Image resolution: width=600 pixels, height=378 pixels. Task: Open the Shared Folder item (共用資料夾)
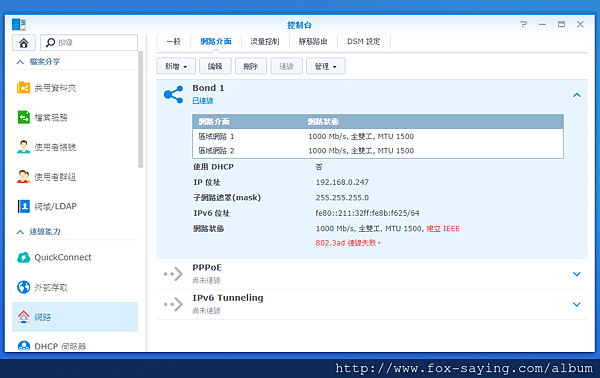tap(23, 88)
